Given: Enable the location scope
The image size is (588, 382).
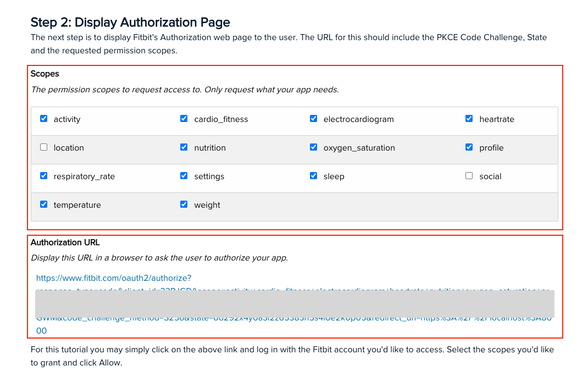Looking at the screenshot, I should tap(43, 147).
